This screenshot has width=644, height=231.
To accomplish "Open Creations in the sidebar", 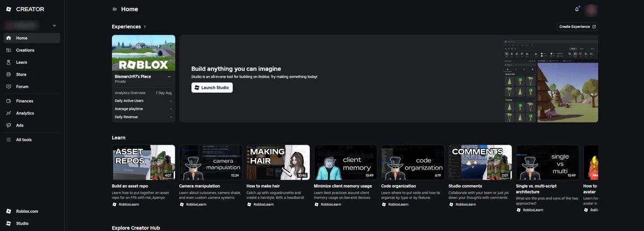I will (x=32, y=50).
